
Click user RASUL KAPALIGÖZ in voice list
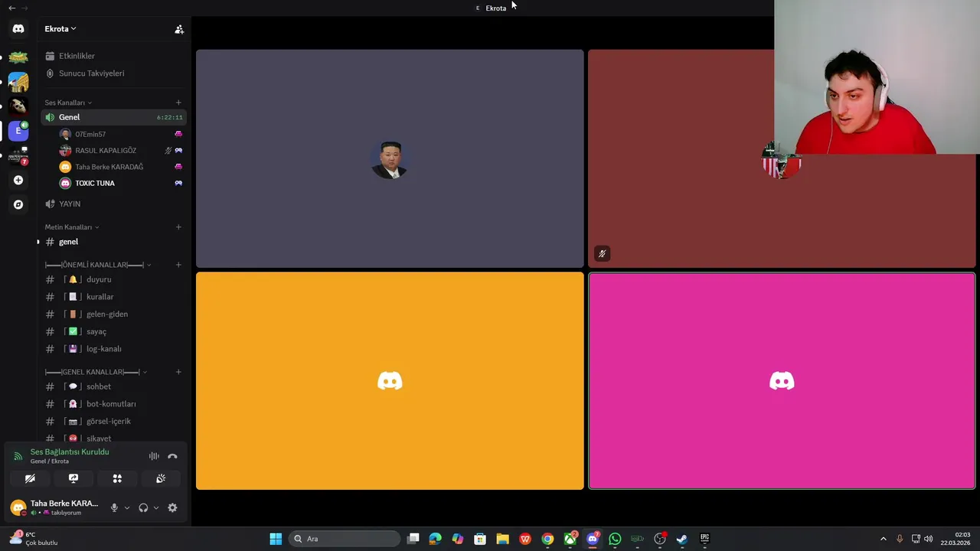106,151
